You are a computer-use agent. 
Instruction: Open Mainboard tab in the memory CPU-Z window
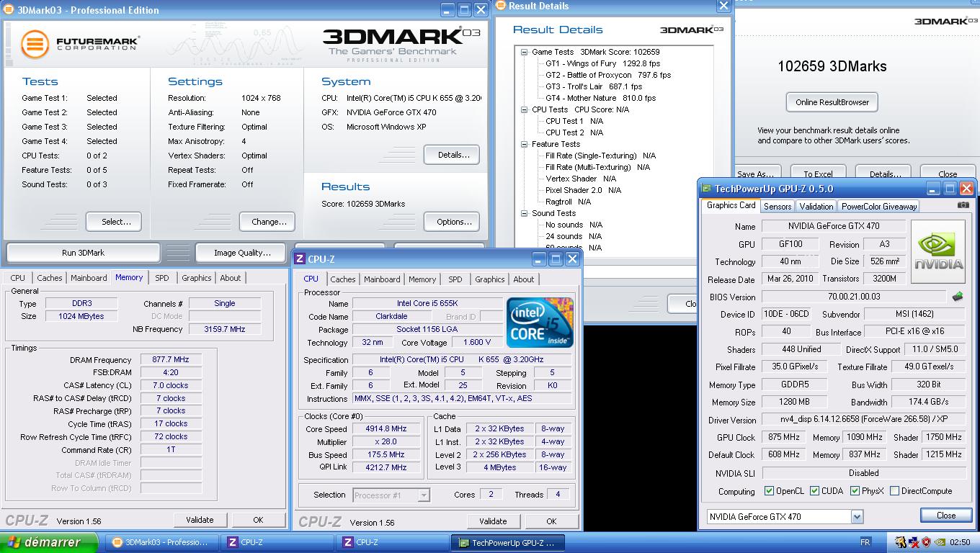tap(89, 278)
